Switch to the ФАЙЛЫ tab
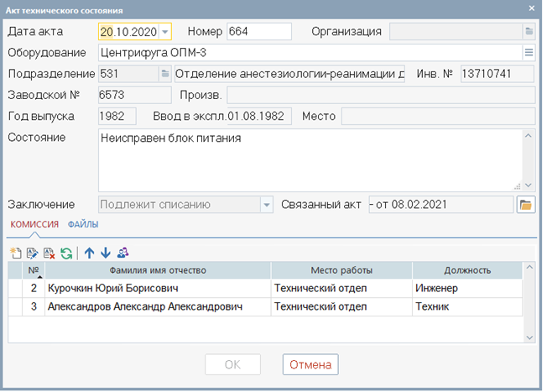The height and width of the screenshot is (392, 547). (x=83, y=224)
